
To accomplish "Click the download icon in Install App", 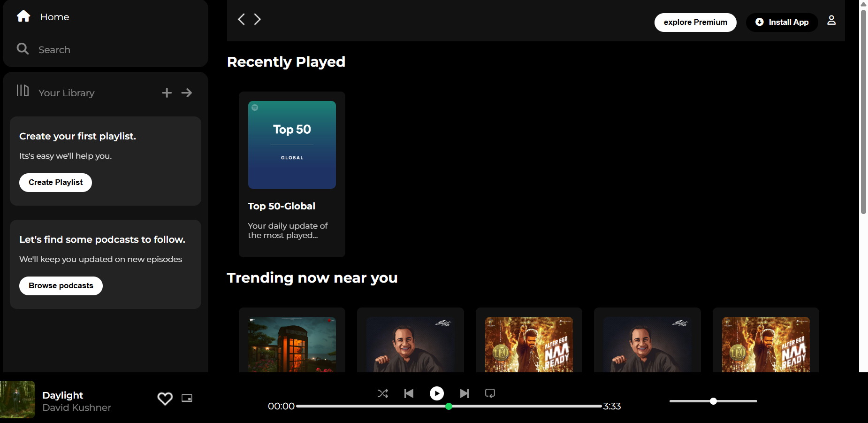I will (x=759, y=22).
